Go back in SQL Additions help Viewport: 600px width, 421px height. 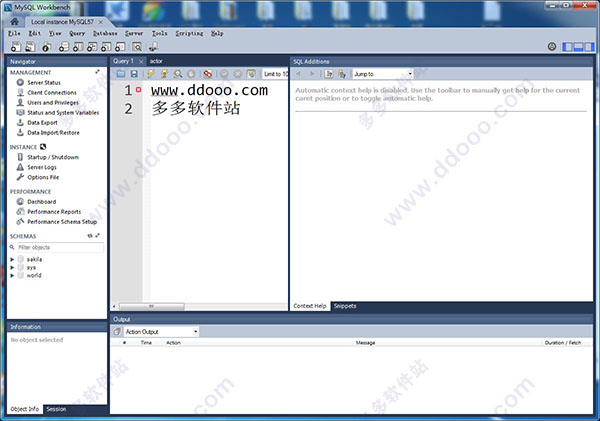pos(298,73)
